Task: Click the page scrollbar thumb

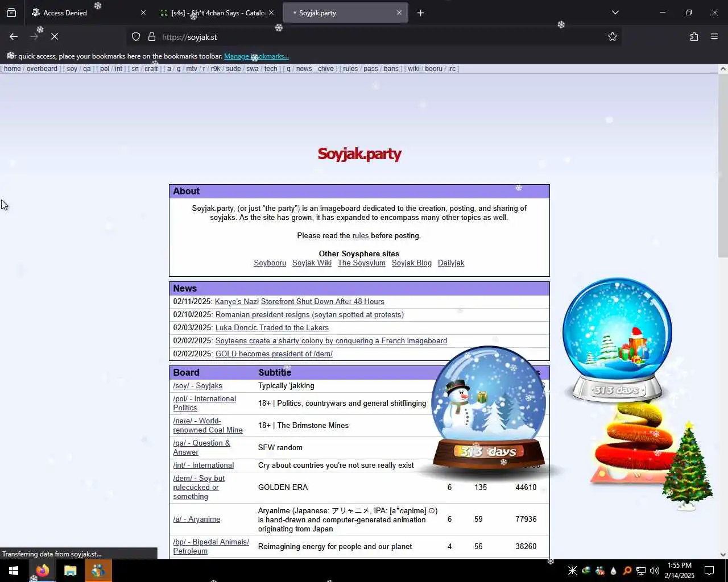Action: [723, 165]
